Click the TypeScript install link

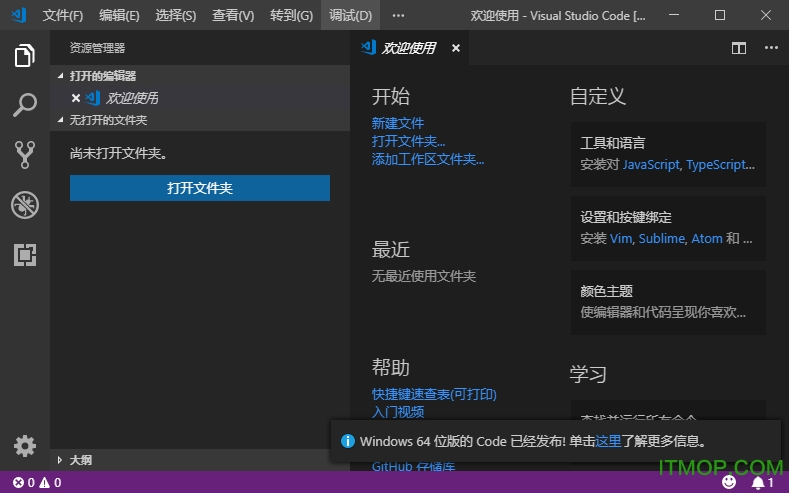tap(721, 165)
